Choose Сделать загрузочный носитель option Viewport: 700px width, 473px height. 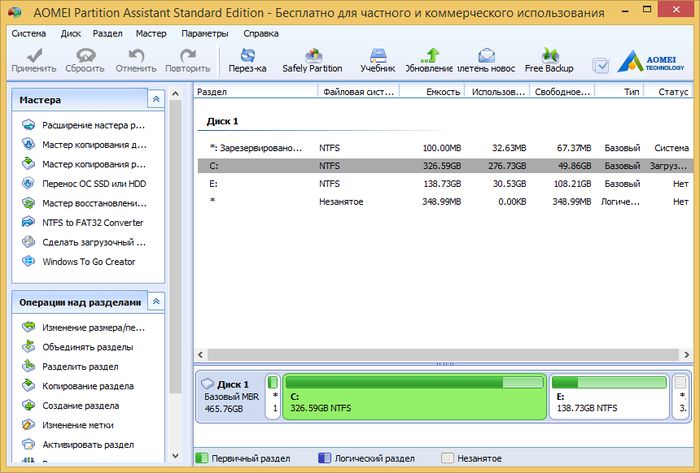[x=84, y=242]
